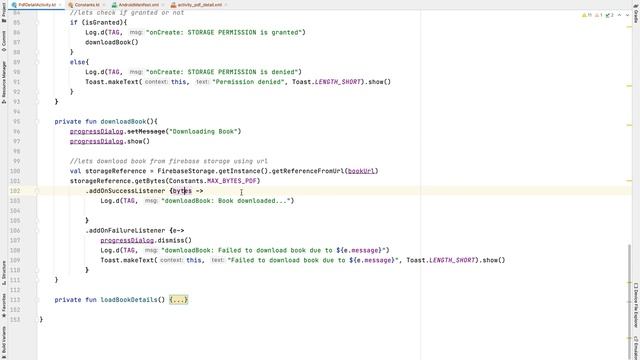This screenshot has width=640, height=360.
Task: Collapse the addOnFailureListener lambda at line 106
Action: pos(37,230)
